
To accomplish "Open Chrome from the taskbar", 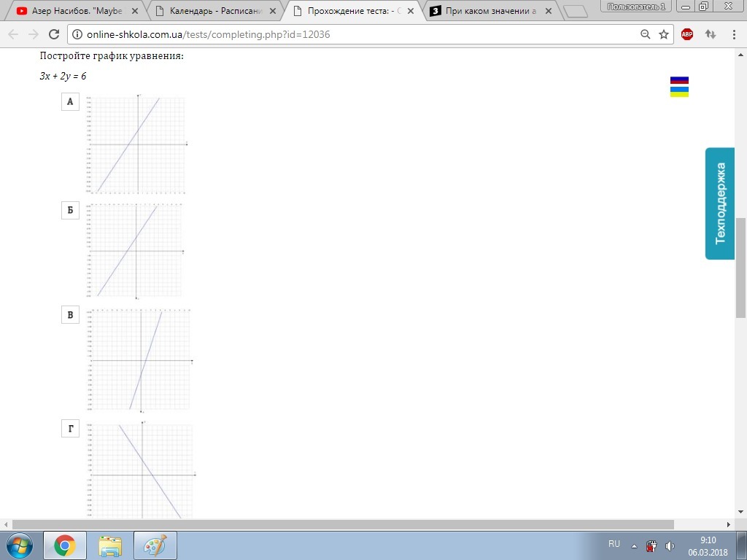I will tap(65, 545).
